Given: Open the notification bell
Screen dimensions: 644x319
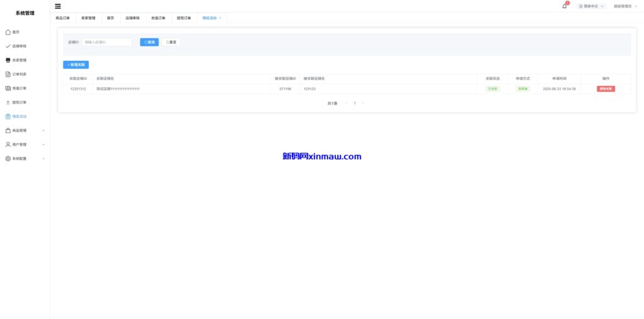Looking at the screenshot, I should tap(565, 6).
